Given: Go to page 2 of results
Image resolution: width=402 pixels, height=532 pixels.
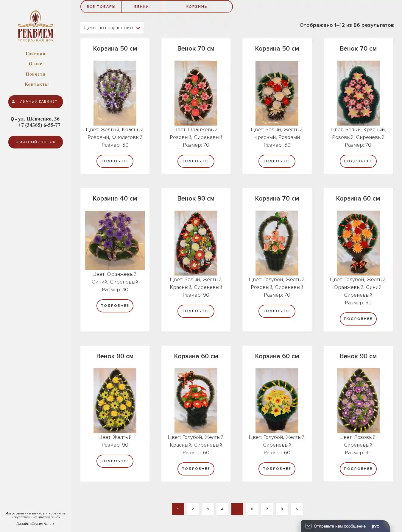Looking at the screenshot, I should pyautogui.click(x=193, y=509).
